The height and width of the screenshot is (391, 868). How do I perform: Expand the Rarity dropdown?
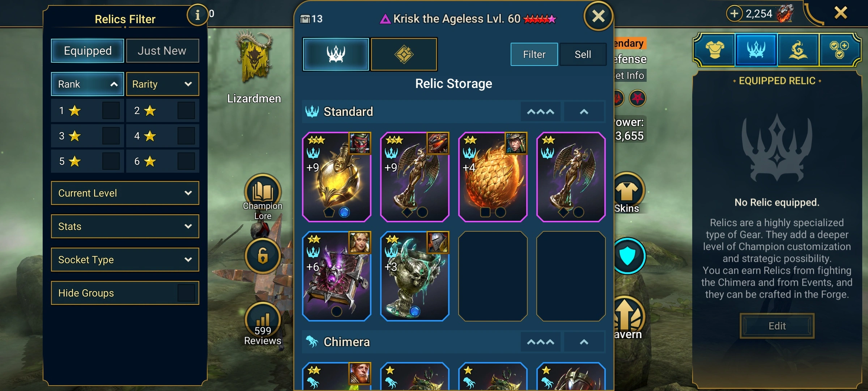point(162,84)
